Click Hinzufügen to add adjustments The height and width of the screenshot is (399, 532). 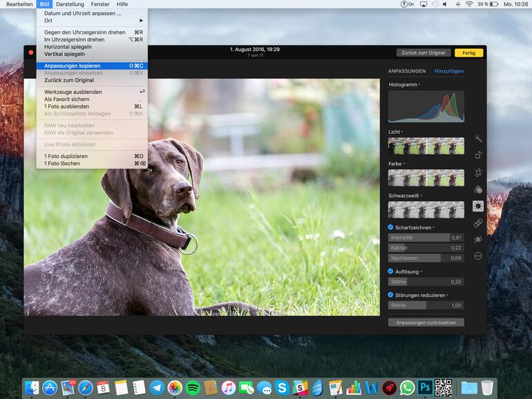448,71
